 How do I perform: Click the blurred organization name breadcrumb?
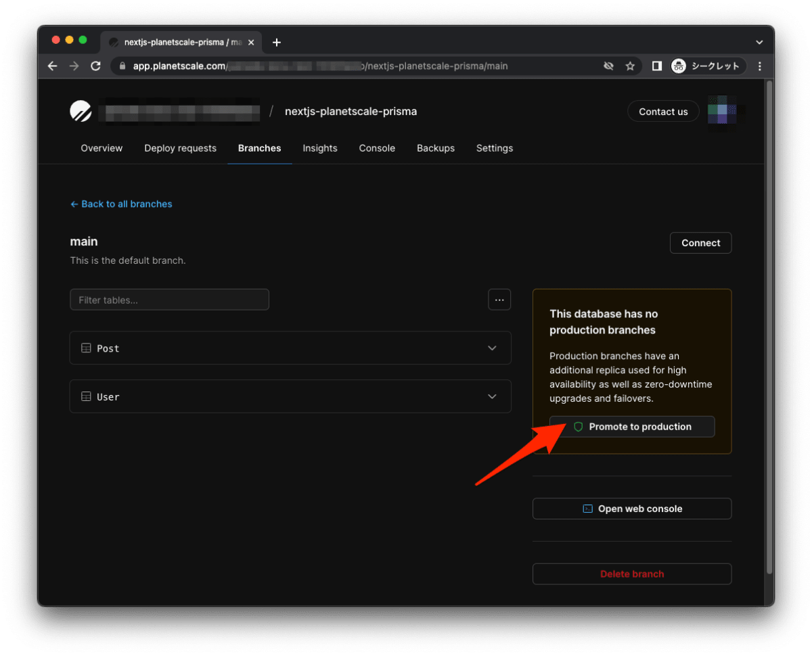click(179, 111)
